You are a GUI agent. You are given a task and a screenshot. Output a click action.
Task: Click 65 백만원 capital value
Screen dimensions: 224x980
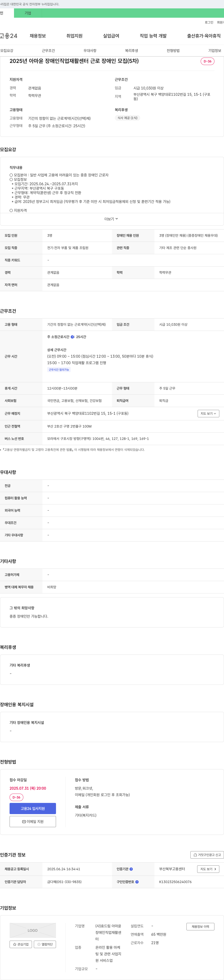[158, 934]
